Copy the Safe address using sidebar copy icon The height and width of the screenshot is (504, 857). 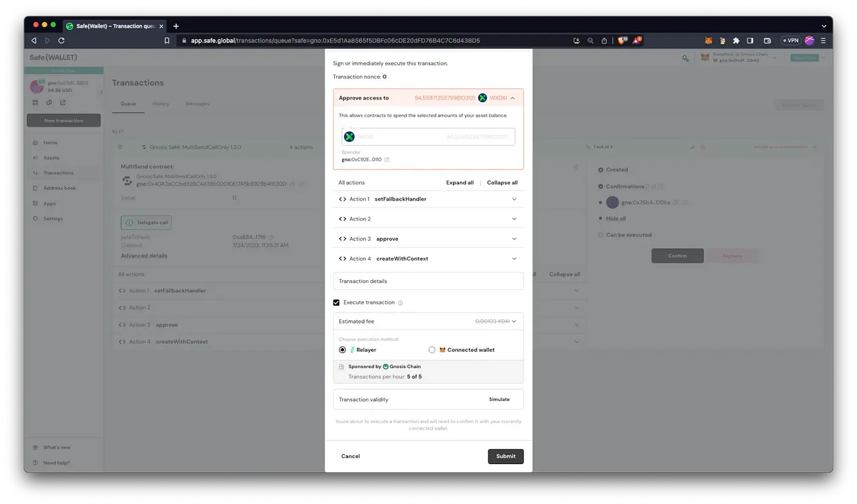[x=49, y=103]
